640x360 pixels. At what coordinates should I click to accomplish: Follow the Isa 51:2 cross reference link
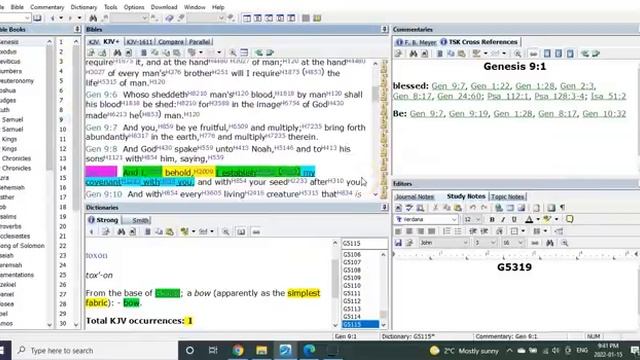pyautogui.click(x=608, y=96)
